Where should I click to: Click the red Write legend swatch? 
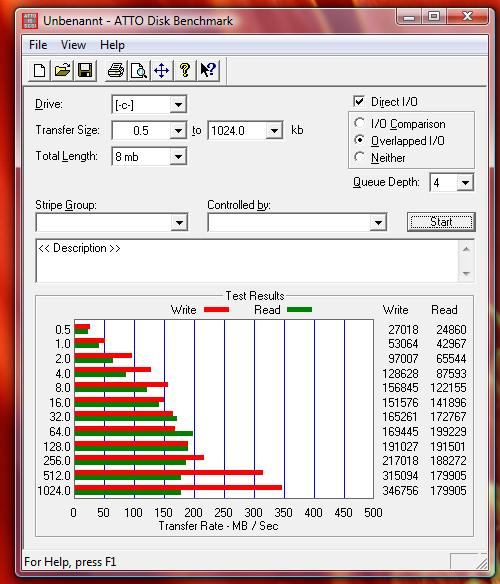pos(216,310)
